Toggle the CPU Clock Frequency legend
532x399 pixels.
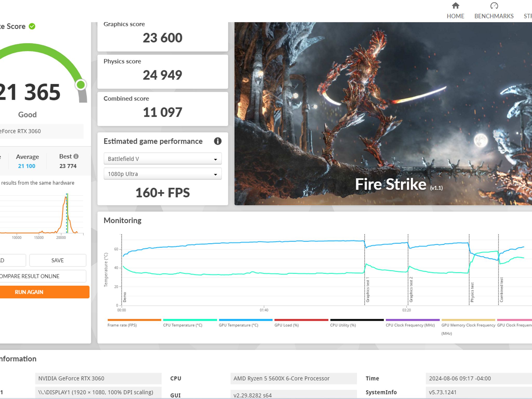coord(413,323)
